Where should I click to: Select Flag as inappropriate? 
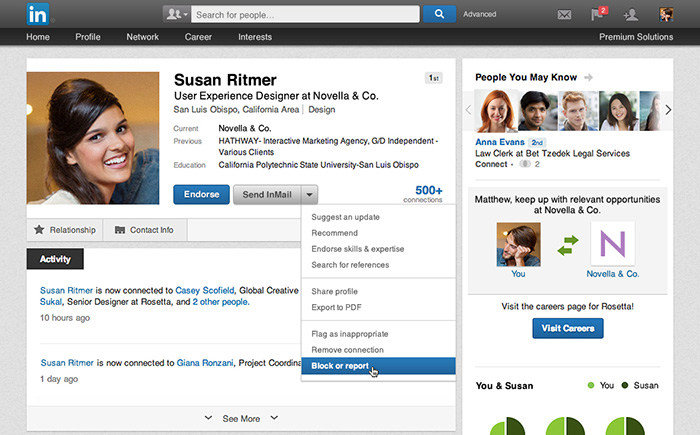350,334
